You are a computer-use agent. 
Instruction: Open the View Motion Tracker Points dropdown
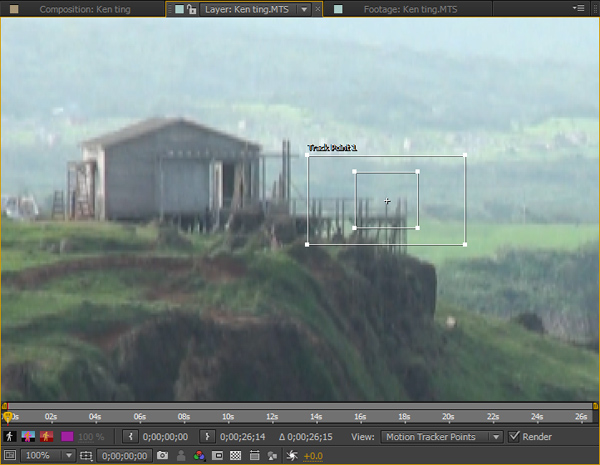click(442, 437)
